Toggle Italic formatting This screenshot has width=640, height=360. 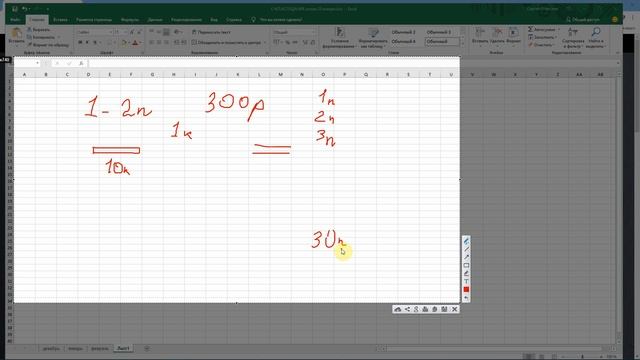87,42
